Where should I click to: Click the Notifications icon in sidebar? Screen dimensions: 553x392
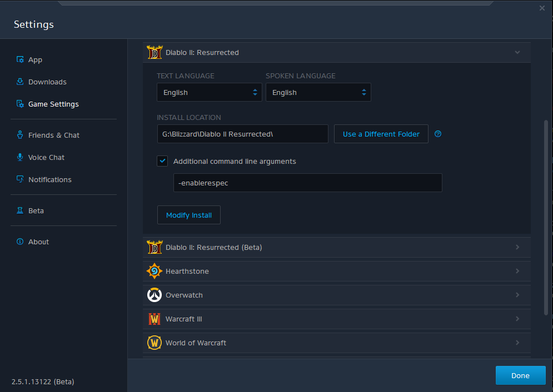(20, 179)
